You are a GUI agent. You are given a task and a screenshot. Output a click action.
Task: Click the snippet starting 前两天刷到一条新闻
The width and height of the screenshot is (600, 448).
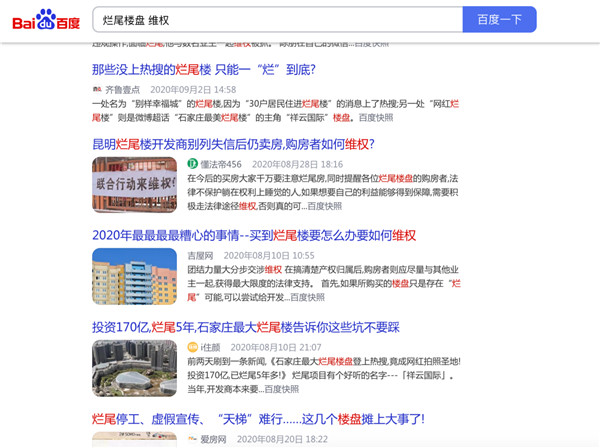pyautogui.click(x=324, y=375)
